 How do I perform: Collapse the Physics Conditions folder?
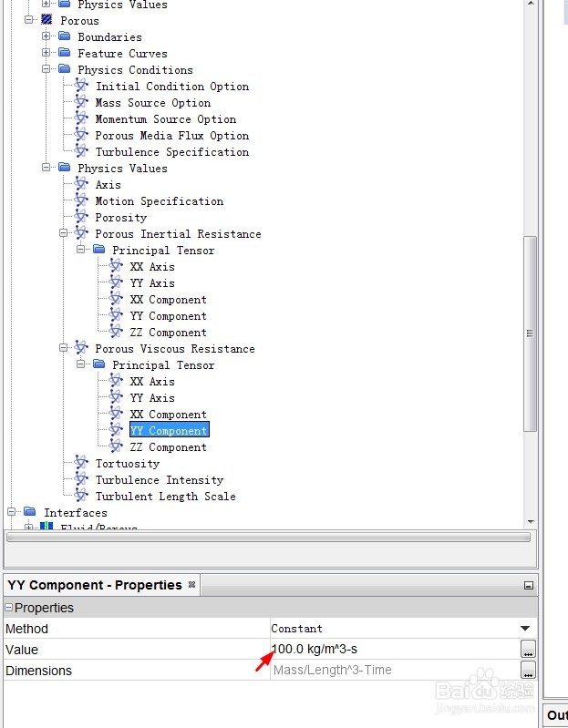coord(46,69)
